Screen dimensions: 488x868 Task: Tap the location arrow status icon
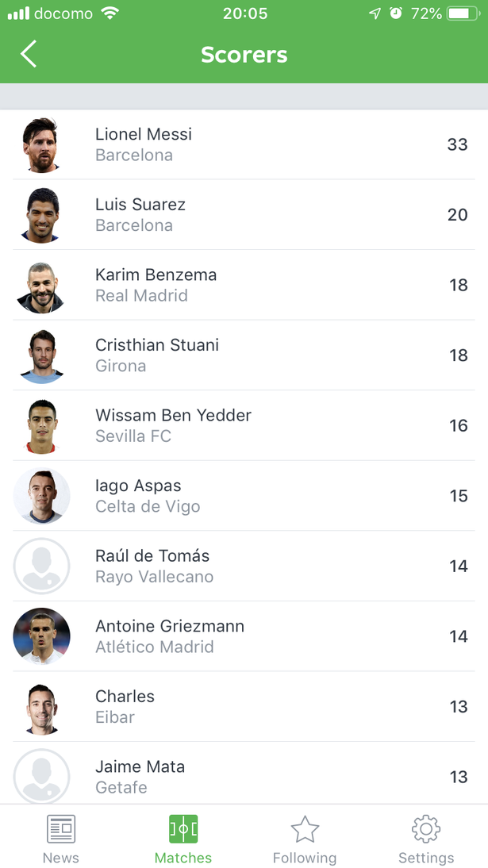pos(375,13)
